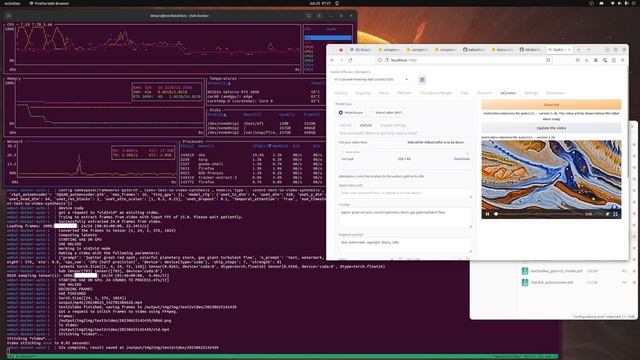
Task: Click the video player seek slider
Action: (x=539, y=214)
